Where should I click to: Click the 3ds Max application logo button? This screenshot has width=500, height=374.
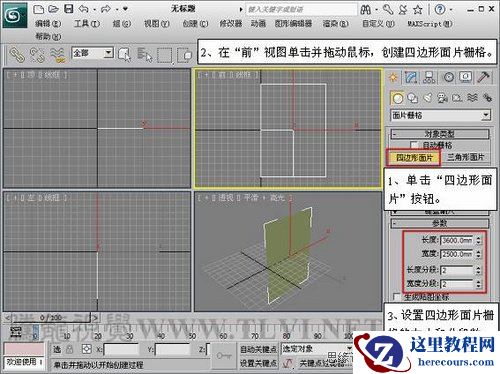15,15
